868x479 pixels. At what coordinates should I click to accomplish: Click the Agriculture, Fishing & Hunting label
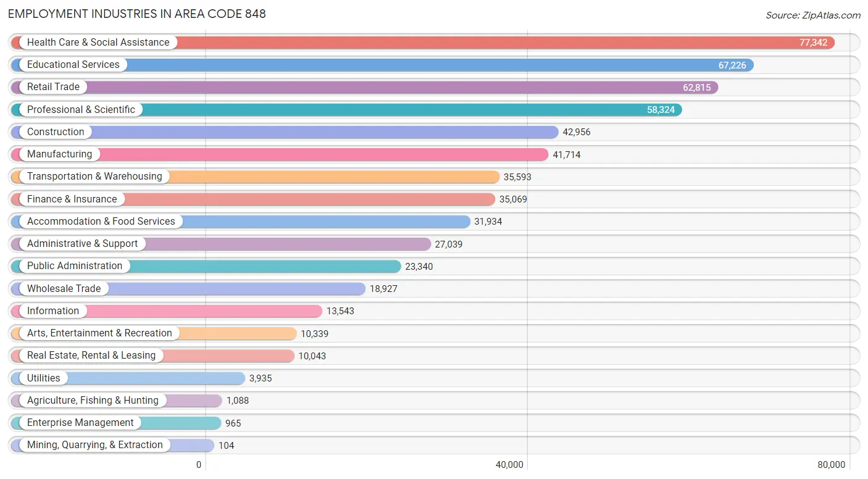[x=93, y=400]
